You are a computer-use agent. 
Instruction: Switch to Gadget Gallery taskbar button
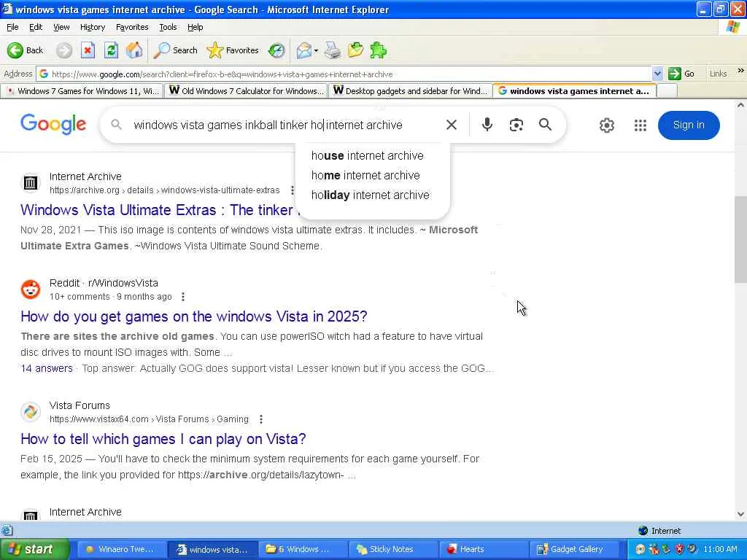pos(575,549)
